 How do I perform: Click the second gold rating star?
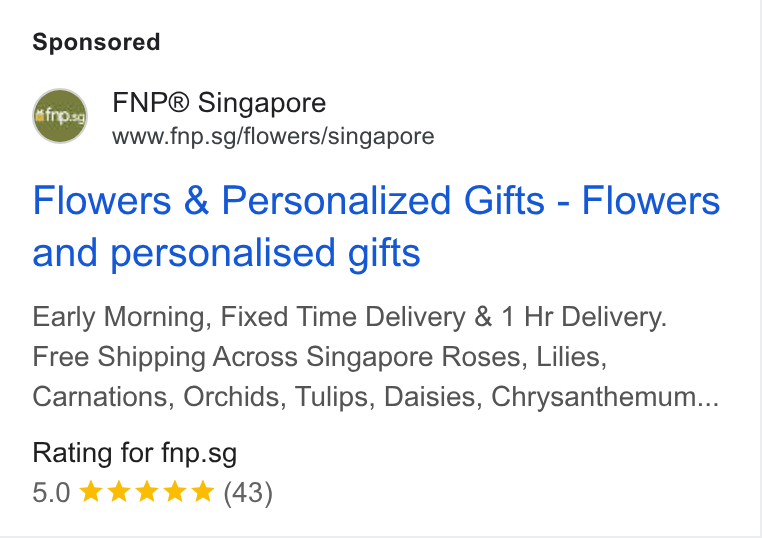(119, 491)
